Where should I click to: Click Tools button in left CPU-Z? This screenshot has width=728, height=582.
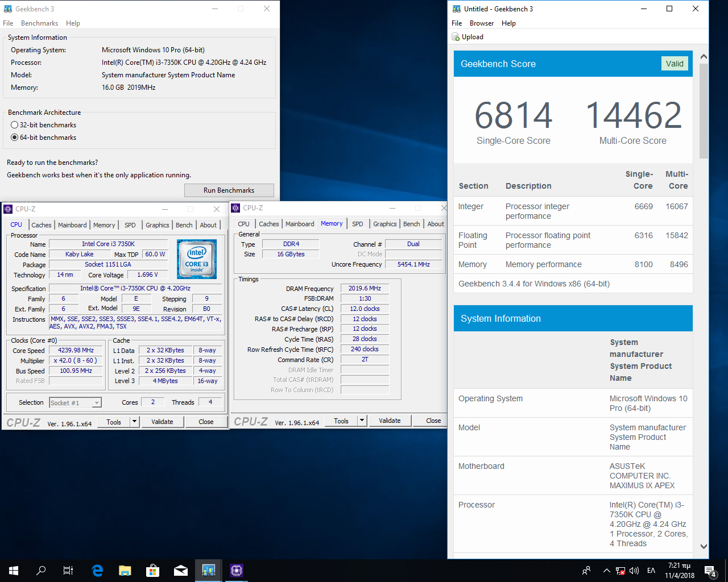[x=114, y=422]
